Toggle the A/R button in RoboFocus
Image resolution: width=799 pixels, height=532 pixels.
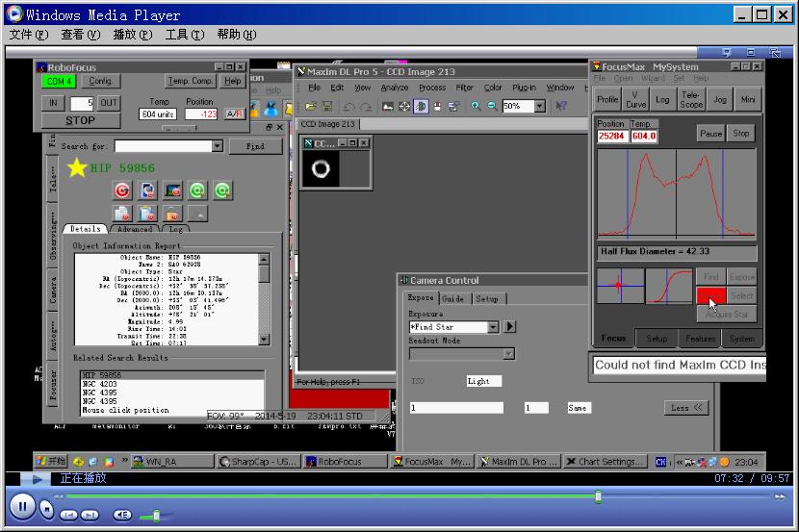[x=234, y=114]
